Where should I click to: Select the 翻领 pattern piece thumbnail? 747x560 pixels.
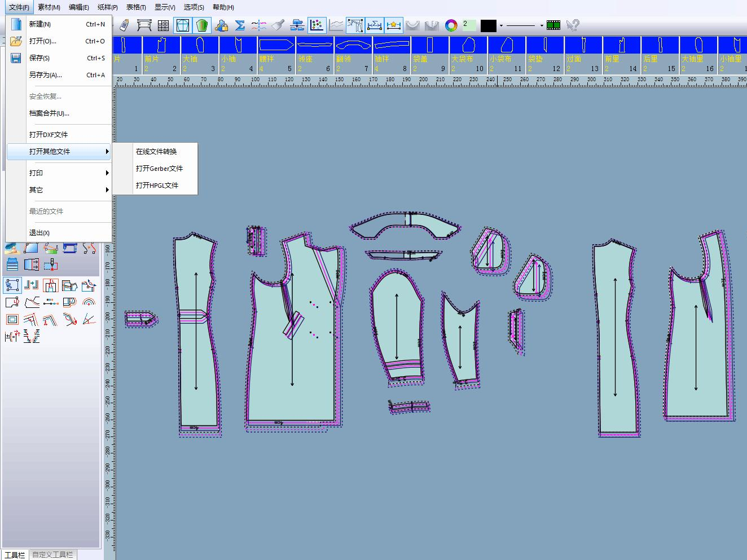[353, 55]
